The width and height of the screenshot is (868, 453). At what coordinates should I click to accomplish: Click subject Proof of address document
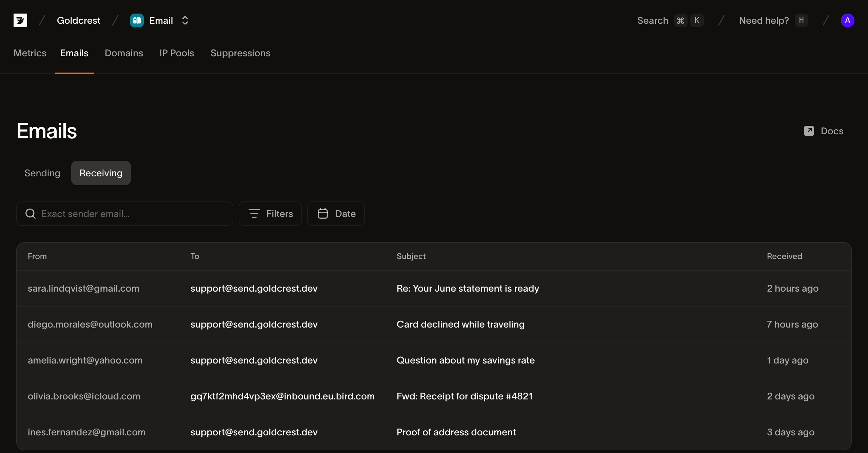click(456, 432)
